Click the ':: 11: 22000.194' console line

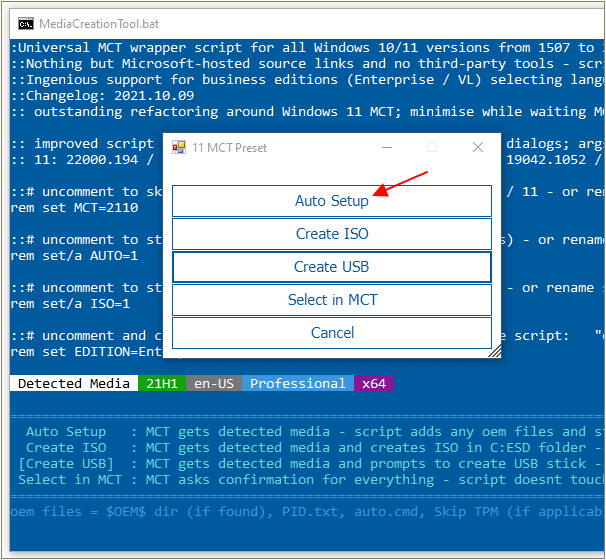[x=82, y=160]
